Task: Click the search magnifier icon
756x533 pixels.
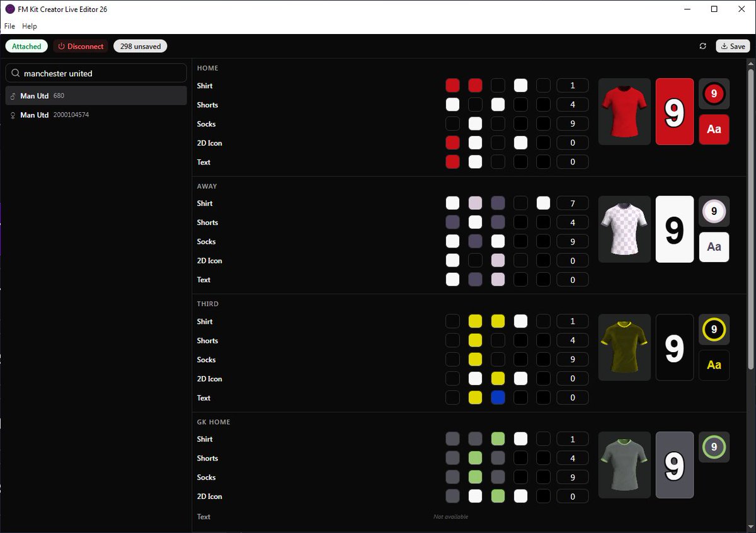Action: [16, 73]
